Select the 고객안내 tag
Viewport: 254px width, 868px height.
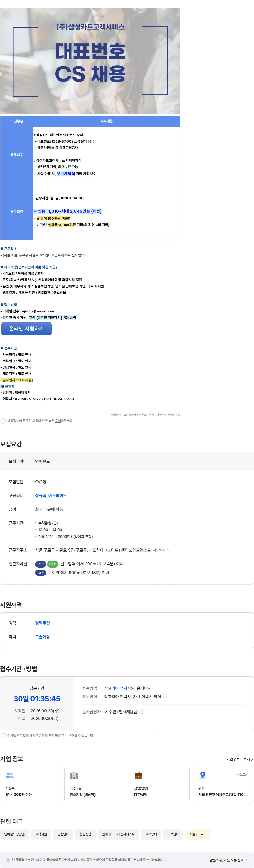point(173,834)
